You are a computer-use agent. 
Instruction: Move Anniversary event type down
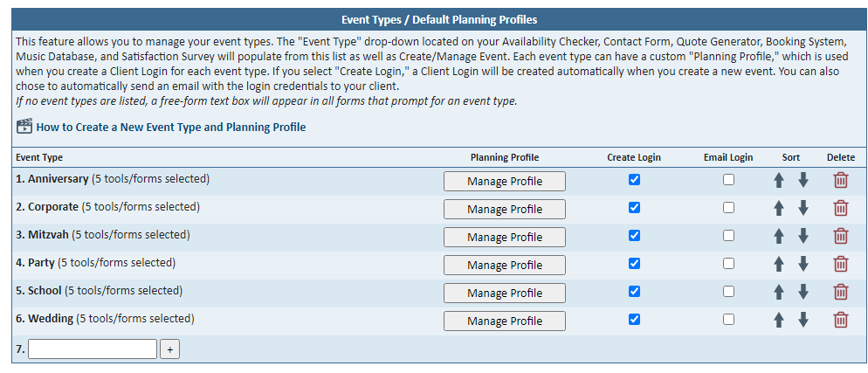click(803, 180)
